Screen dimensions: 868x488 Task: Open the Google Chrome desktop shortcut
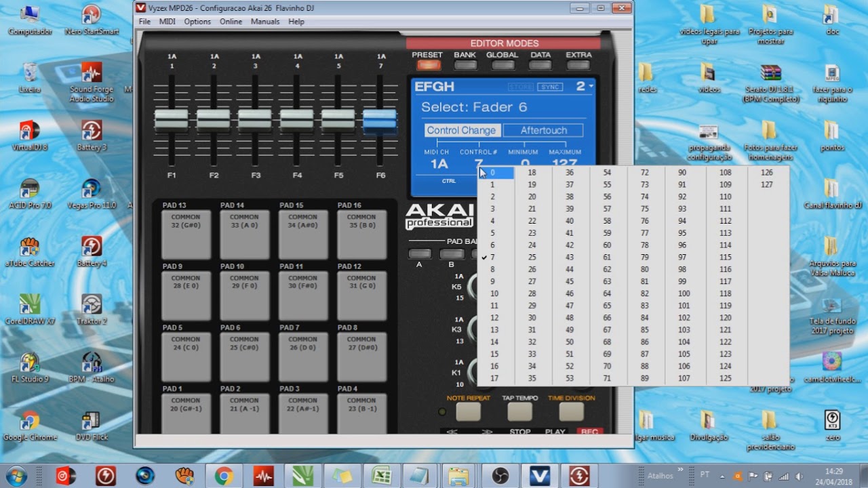[x=30, y=426]
